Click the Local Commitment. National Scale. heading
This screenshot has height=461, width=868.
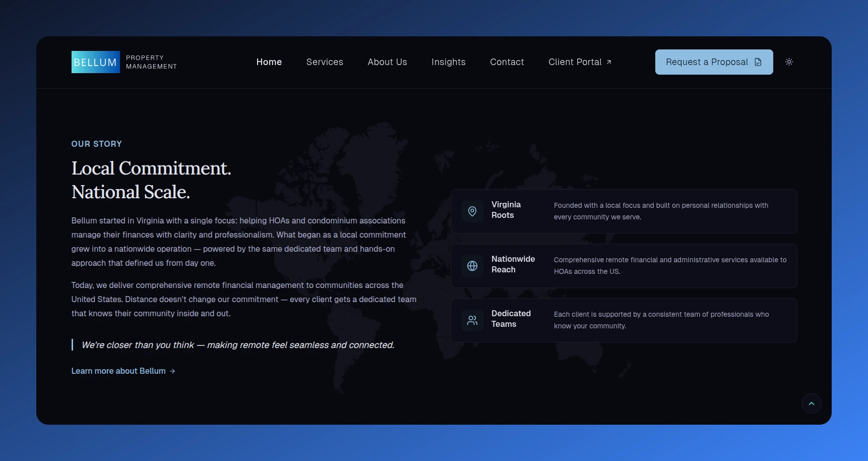click(151, 180)
